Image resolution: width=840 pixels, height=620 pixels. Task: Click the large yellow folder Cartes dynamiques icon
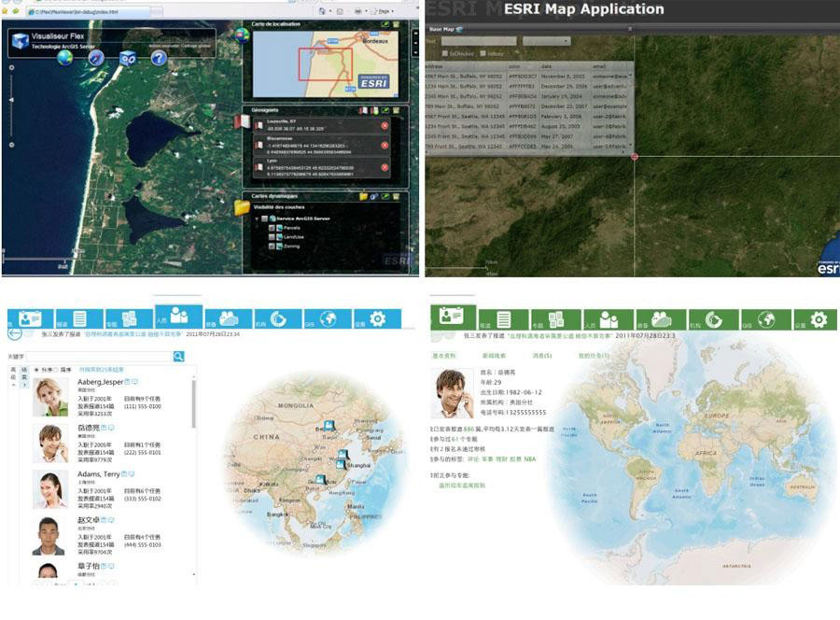tap(242, 207)
